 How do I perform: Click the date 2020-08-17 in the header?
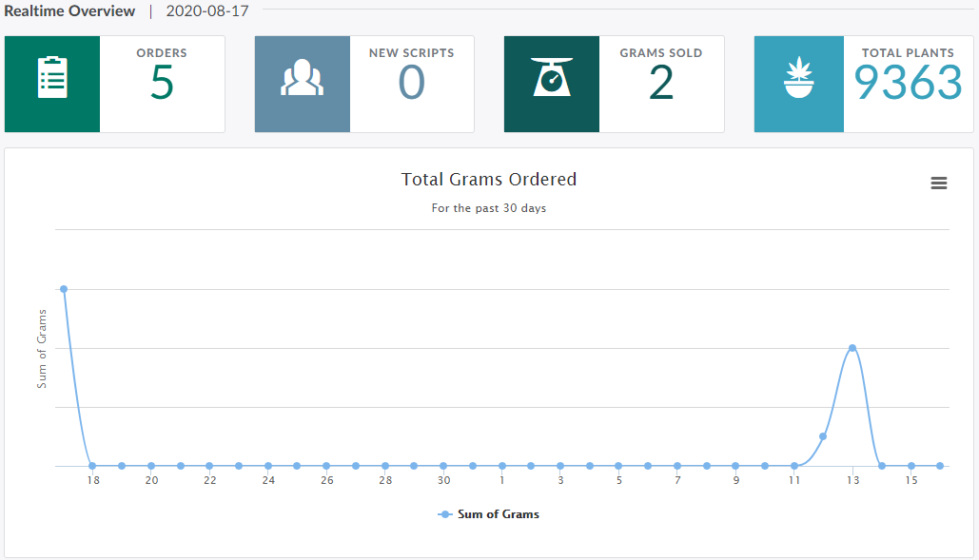(x=206, y=11)
